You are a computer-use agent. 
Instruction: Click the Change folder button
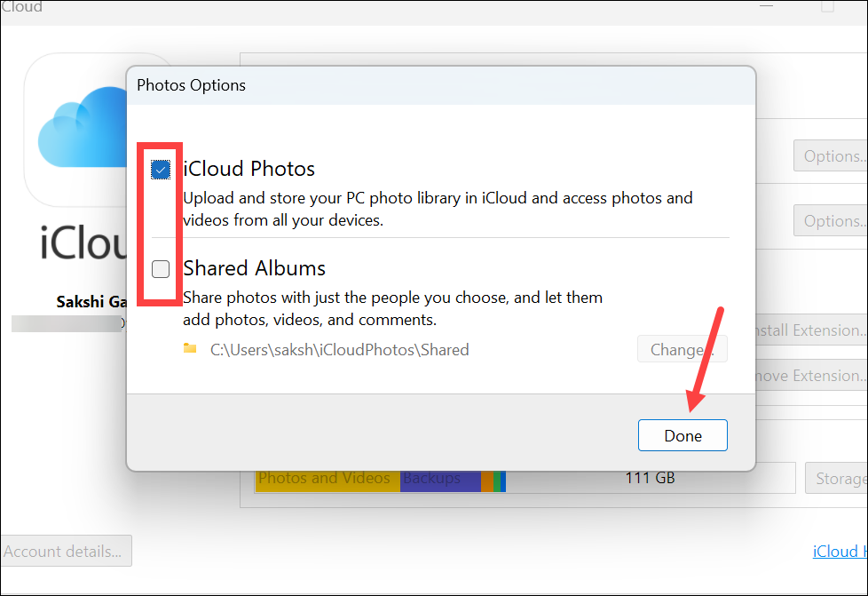682,349
